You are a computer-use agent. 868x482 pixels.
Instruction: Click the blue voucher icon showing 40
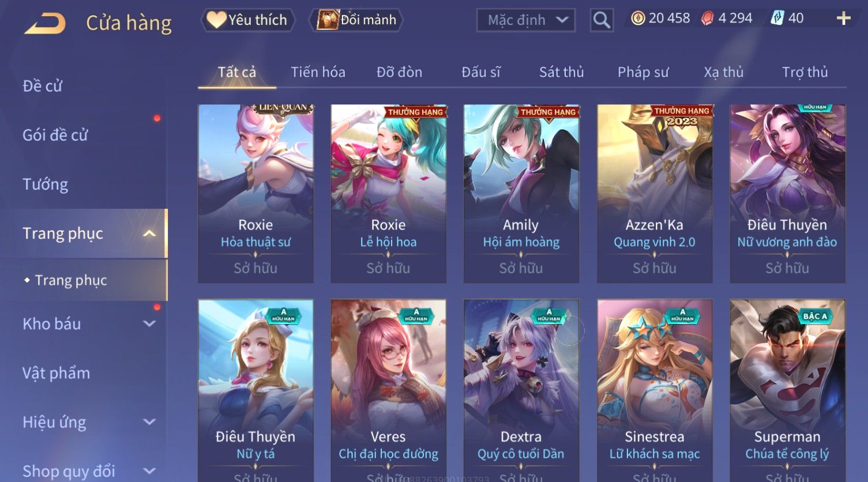tap(777, 18)
